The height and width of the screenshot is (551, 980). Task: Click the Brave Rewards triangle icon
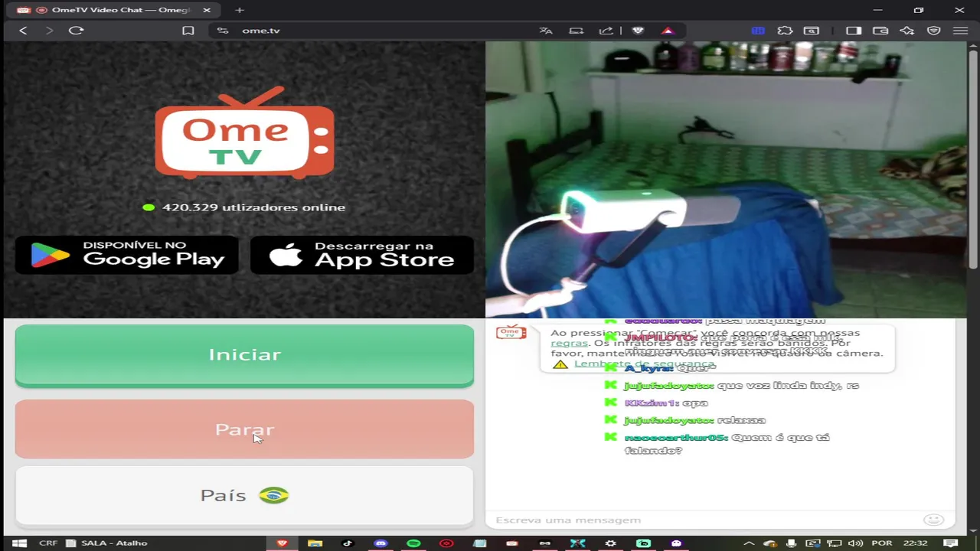point(668,31)
